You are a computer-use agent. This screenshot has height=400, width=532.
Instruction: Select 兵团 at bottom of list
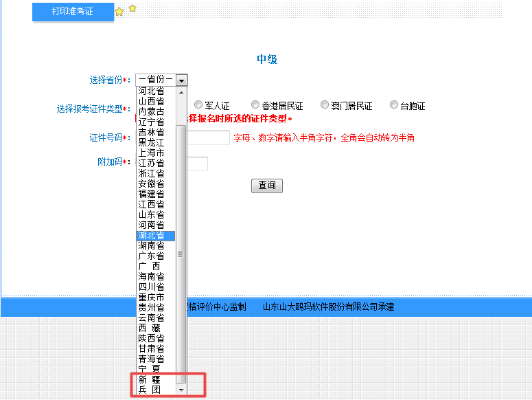pos(151,390)
